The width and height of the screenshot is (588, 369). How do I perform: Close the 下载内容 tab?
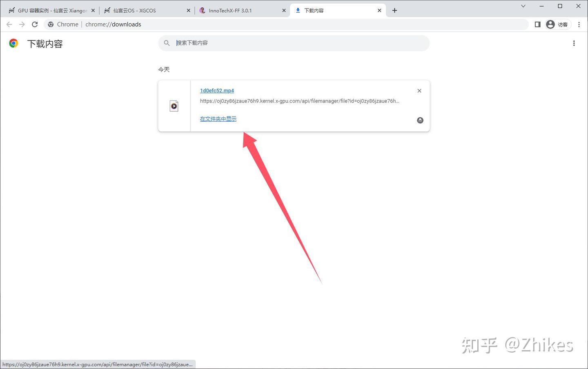click(x=379, y=11)
